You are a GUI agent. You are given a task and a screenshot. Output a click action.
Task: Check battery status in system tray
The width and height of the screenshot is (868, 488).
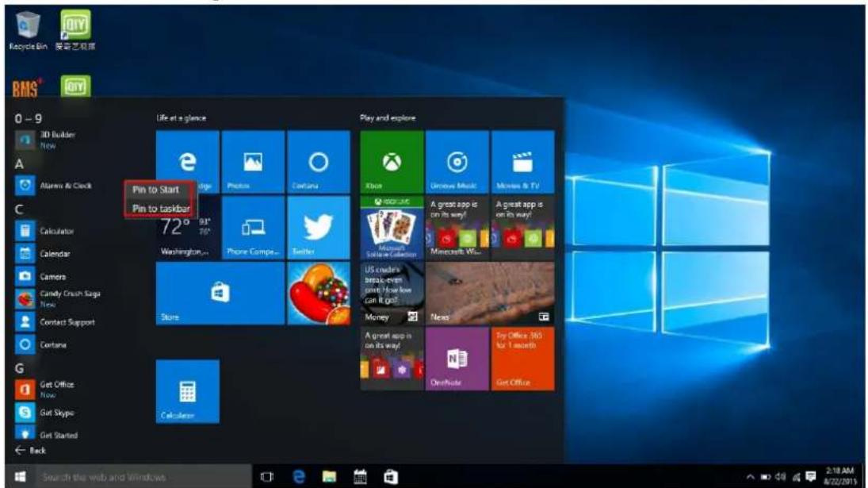click(x=766, y=477)
